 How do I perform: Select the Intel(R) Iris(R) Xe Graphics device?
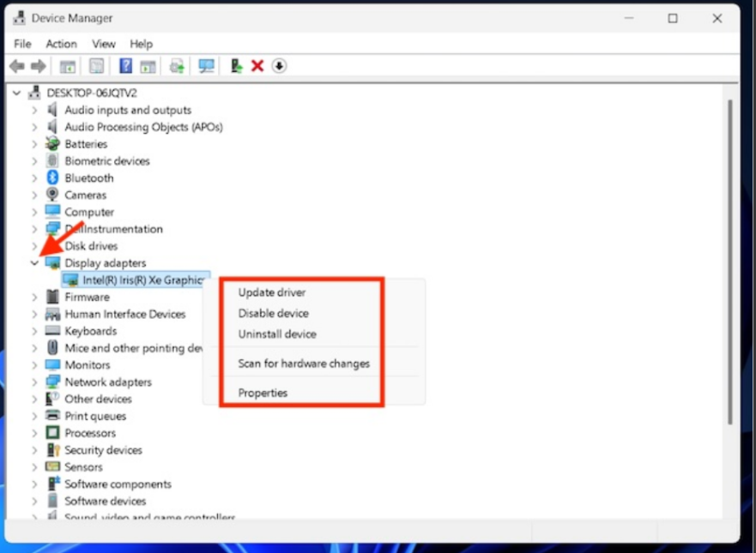[x=136, y=280]
